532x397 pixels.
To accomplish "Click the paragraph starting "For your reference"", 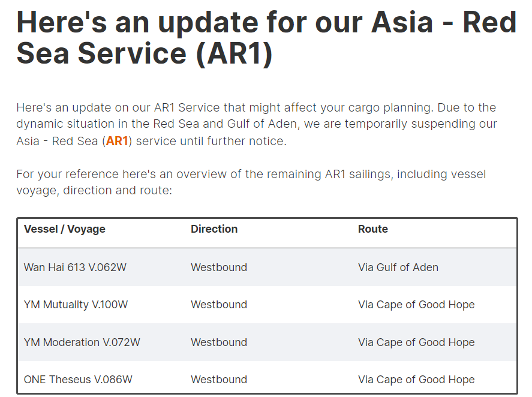I will pos(251,182).
